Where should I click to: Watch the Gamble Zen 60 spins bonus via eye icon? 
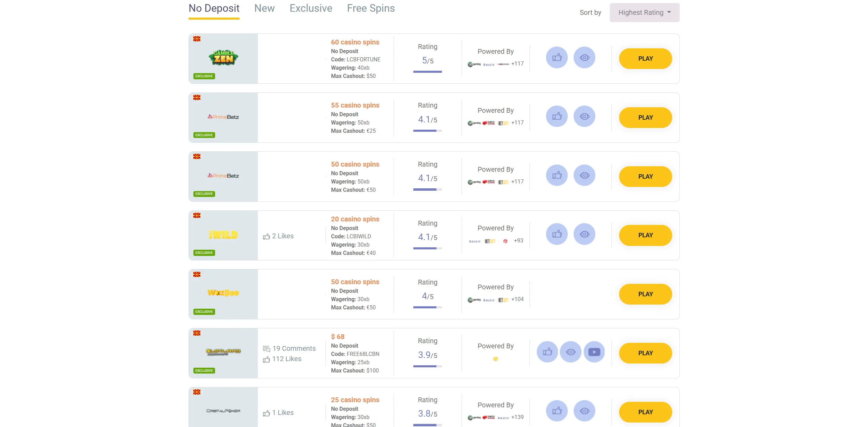point(584,58)
